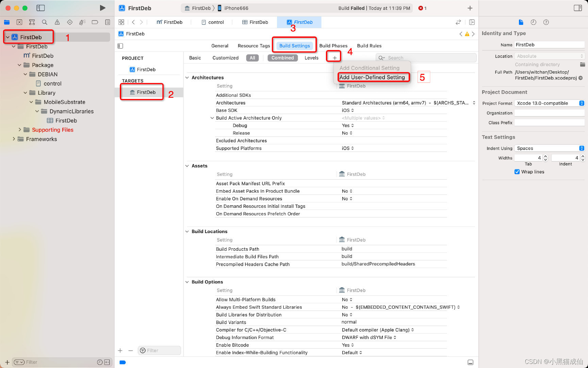Open the Breakpoint navigator icon
The image size is (588, 368).
[x=95, y=22]
